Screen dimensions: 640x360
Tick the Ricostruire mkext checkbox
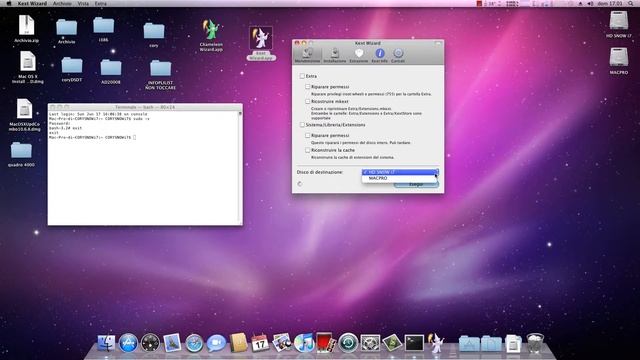308,101
